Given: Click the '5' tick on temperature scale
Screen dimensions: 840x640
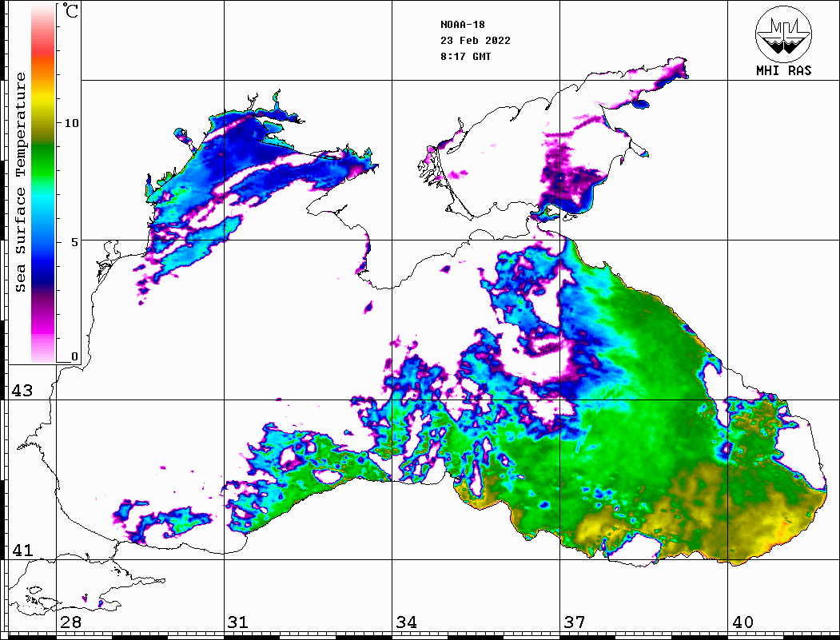Looking at the screenshot, I should click(x=74, y=242).
